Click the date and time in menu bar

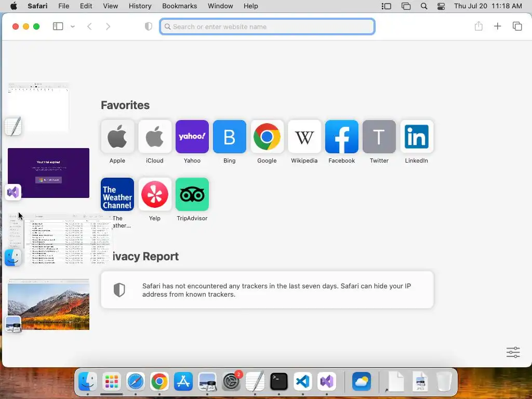pos(488,6)
